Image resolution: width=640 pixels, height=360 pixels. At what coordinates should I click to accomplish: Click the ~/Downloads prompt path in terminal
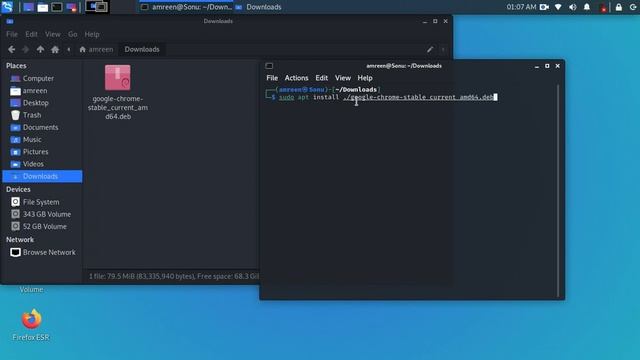click(x=356, y=89)
